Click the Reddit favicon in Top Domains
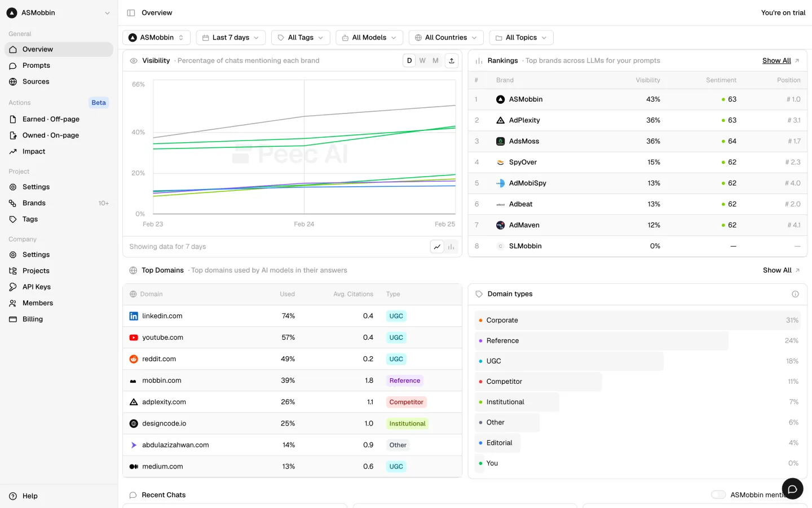The height and width of the screenshot is (508, 812). click(134, 359)
